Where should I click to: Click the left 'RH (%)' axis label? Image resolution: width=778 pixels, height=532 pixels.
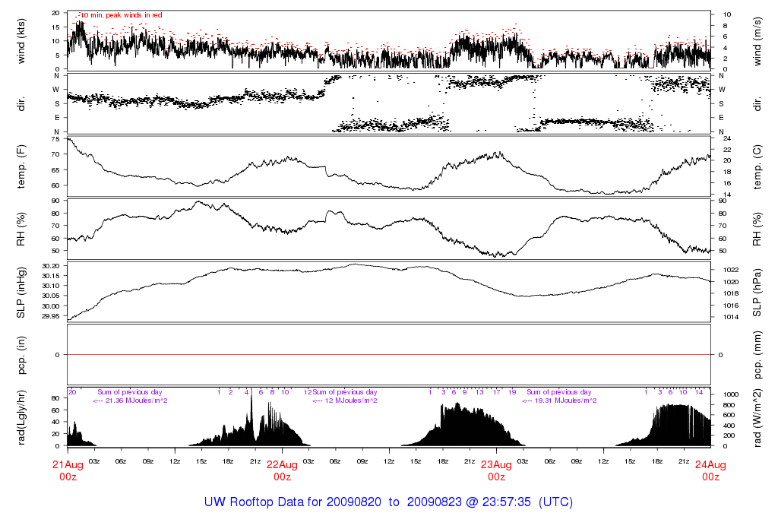[21, 230]
